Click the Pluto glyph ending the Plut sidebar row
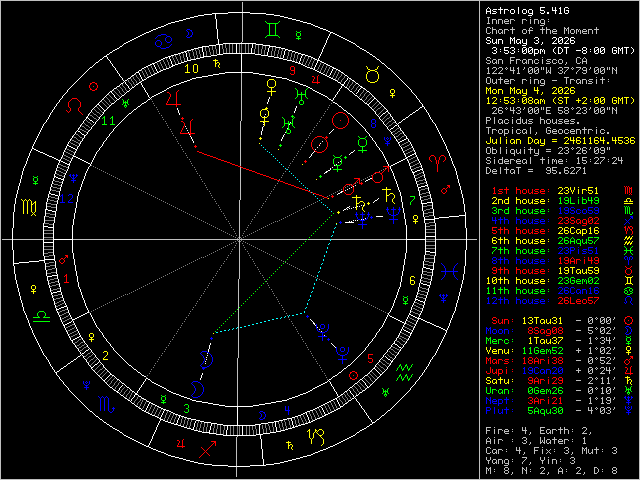The width and height of the screenshot is (640, 480). click(x=629, y=411)
